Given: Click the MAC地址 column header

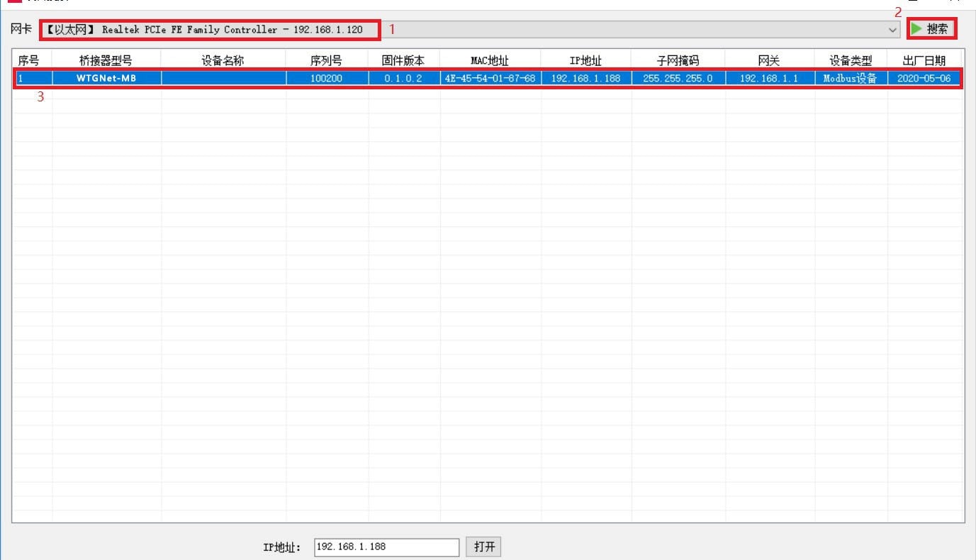Looking at the screenshot, I should 490,61.
